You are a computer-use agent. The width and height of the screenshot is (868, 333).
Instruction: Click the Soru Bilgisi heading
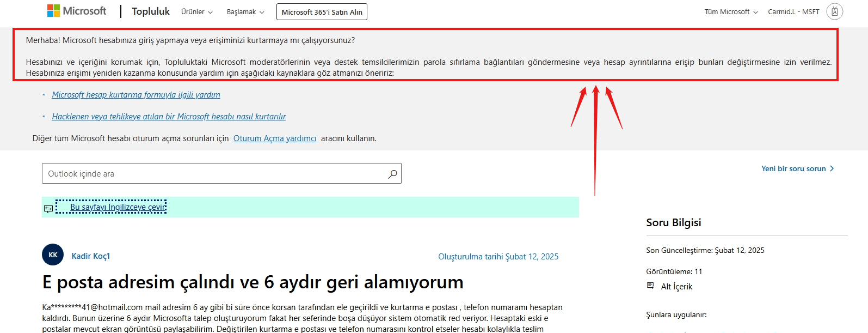click(674, 222)
